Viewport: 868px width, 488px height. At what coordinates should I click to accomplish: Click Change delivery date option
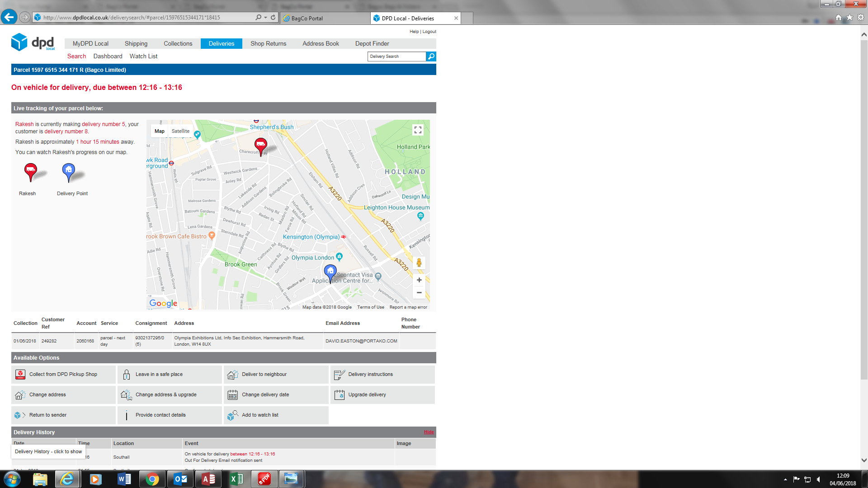coord(265,394)
